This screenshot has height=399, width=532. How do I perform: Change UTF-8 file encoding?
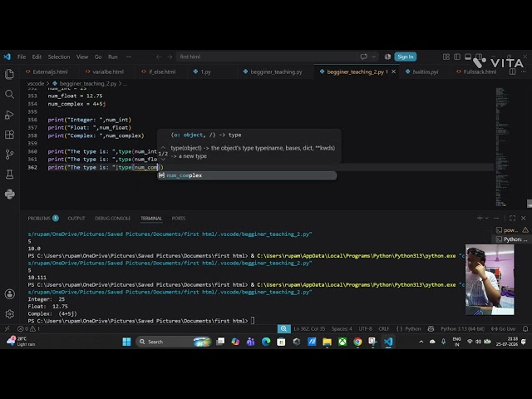[x=365, y=329]
